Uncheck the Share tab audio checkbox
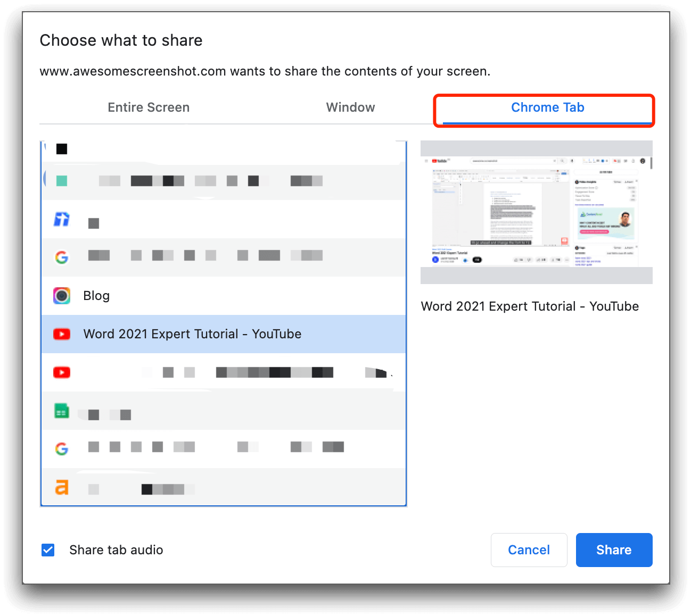The image size is (691, 616). (x=48, y=550)
